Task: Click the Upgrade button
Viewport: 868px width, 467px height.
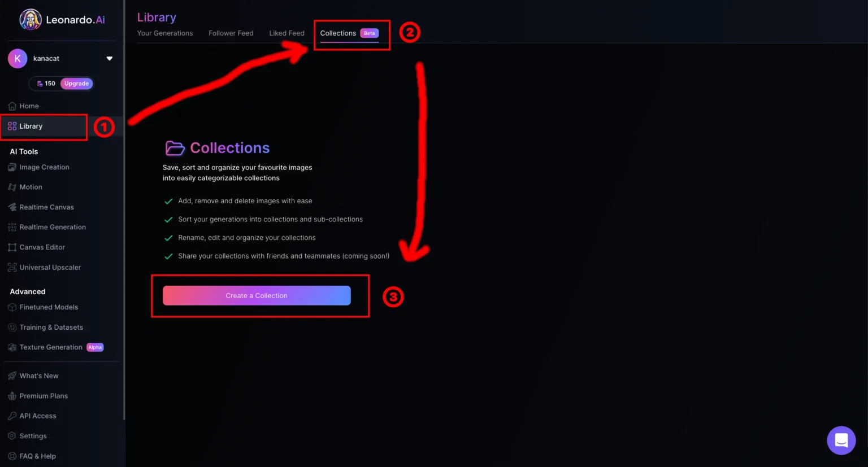Action: click(76, 84)
